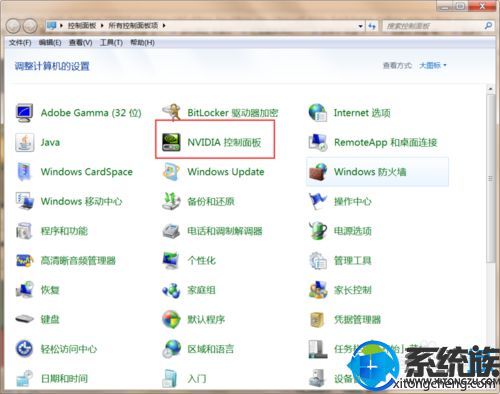
Task: Refresh the address bar view
Action: pyautogui.click(x=372, y=26)
